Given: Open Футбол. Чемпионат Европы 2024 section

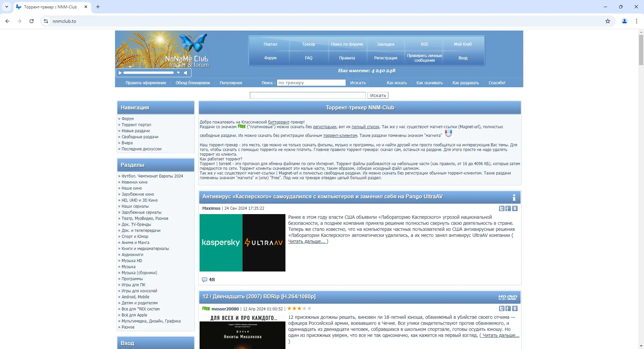Looking at the screenshot, I should pyautogui.click(x=152, y=176).
